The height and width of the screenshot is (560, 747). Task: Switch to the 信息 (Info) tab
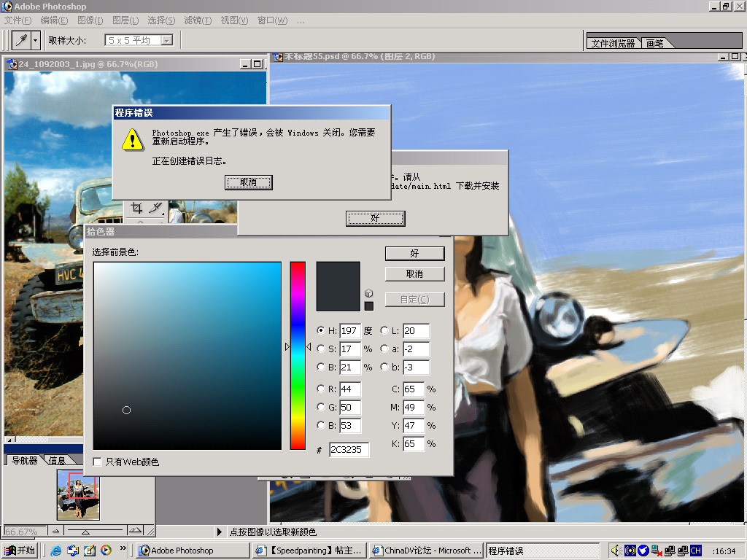tap(57, 461)
